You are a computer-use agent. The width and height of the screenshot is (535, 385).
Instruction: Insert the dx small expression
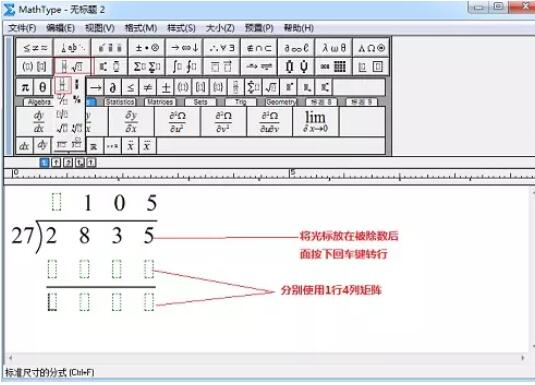24,146
